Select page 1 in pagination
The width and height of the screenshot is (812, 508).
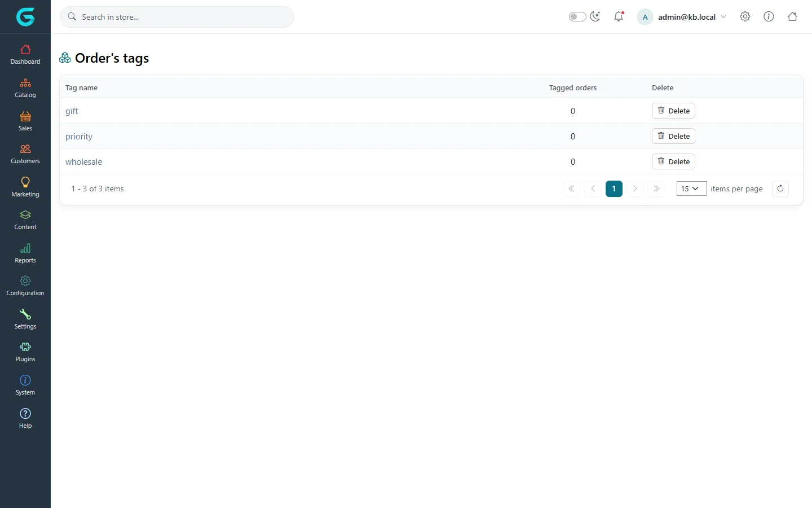click(x=614, y=189)
